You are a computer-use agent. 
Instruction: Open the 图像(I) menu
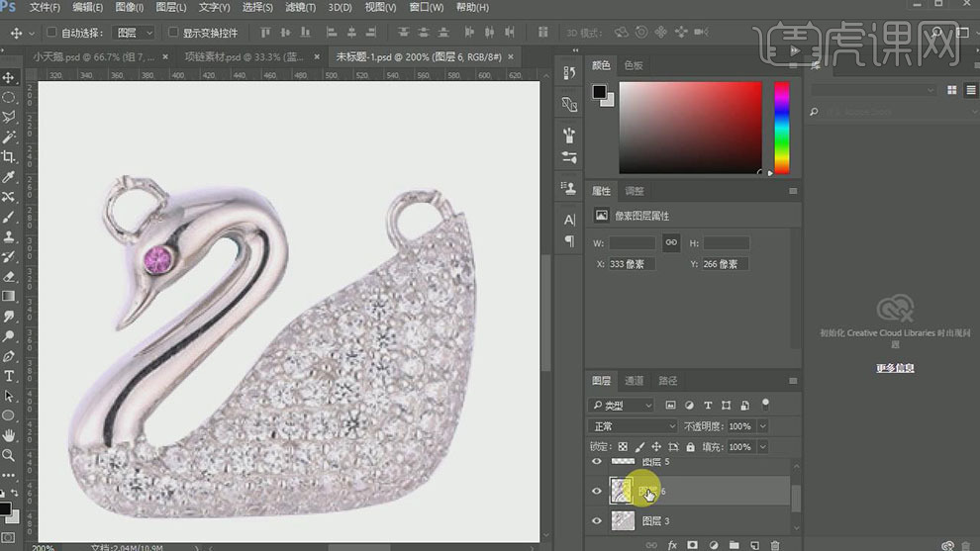pyautogui.click(x=130, y=8)
